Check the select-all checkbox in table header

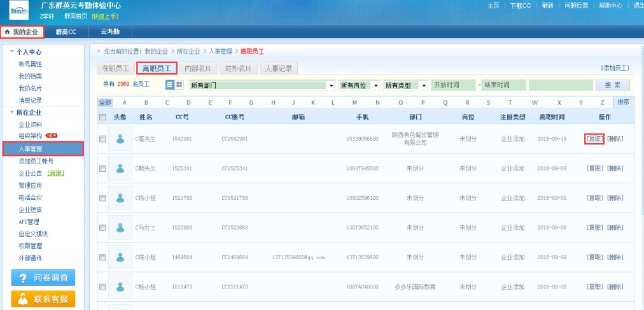pyautogui.click(x=102, y=117)
